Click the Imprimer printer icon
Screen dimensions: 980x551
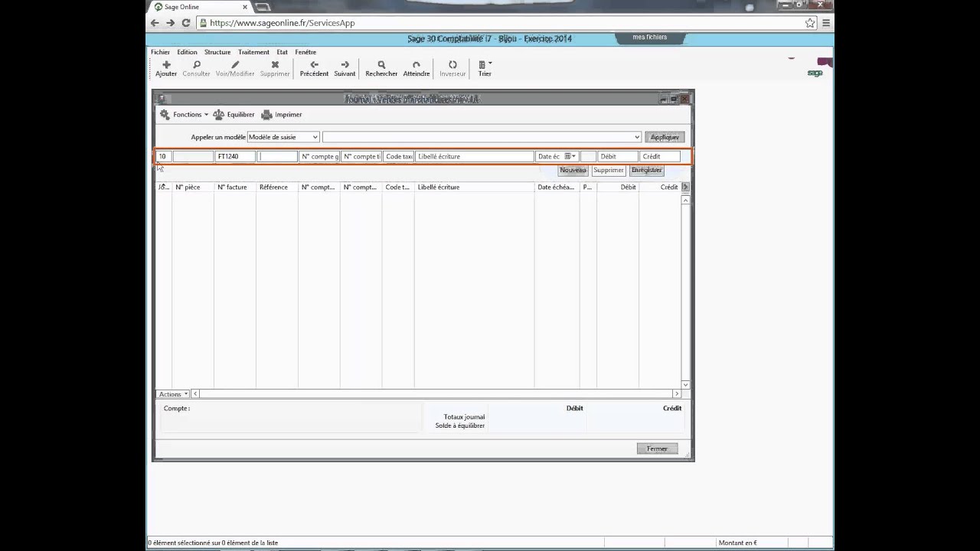pyautogui.click(x=266, y=115)
